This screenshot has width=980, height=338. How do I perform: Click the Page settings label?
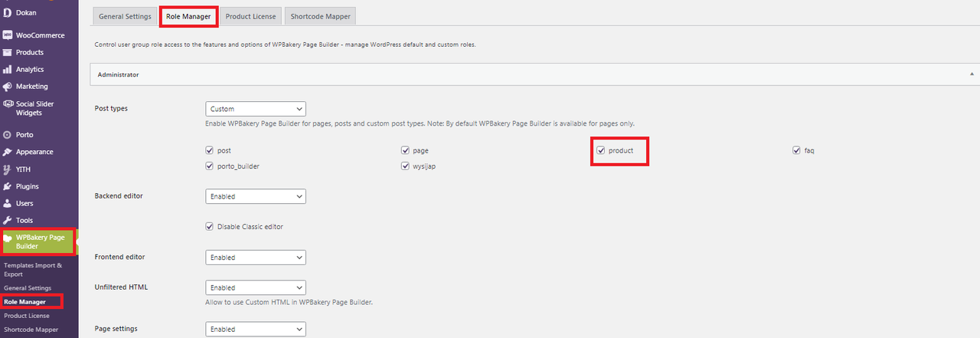[116, 328]
